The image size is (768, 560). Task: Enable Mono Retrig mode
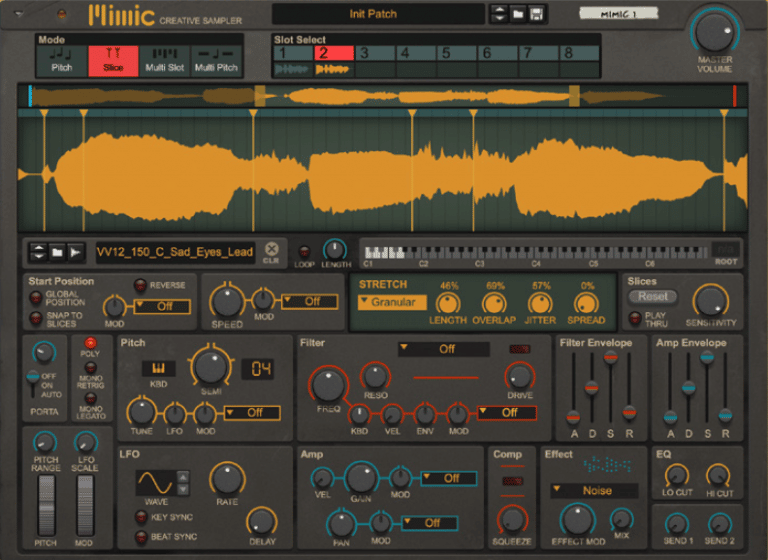(90, 367)
